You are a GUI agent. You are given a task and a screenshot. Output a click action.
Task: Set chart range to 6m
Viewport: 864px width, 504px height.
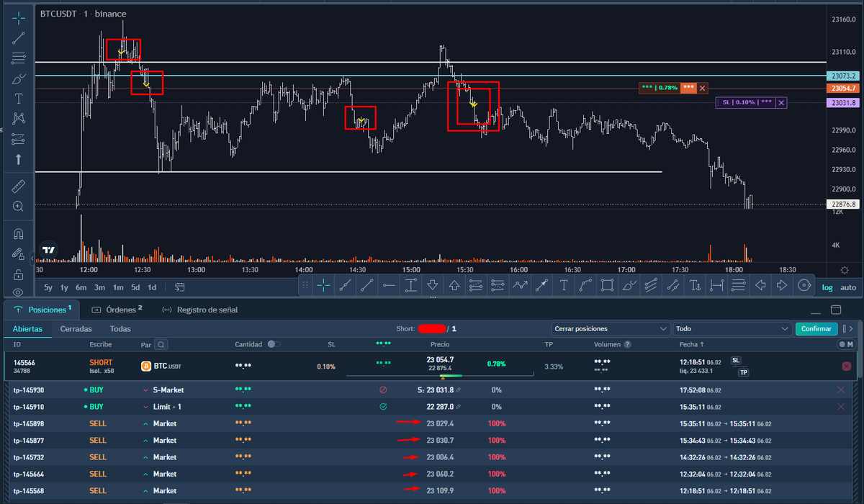coord(81,287)
